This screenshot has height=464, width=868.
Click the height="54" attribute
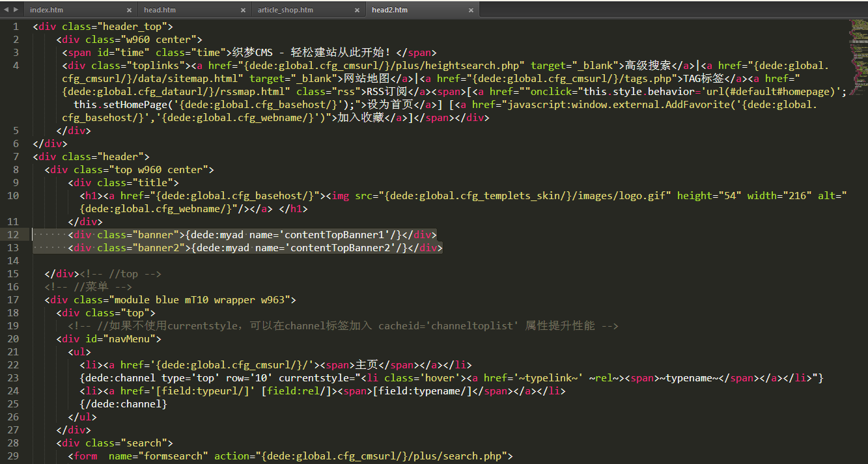(x=709, y=196)
